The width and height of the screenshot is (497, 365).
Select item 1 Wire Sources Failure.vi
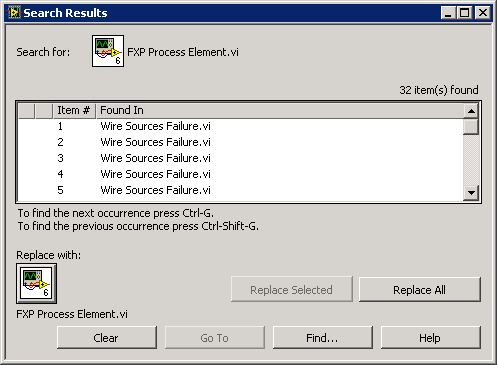(240, 126)
